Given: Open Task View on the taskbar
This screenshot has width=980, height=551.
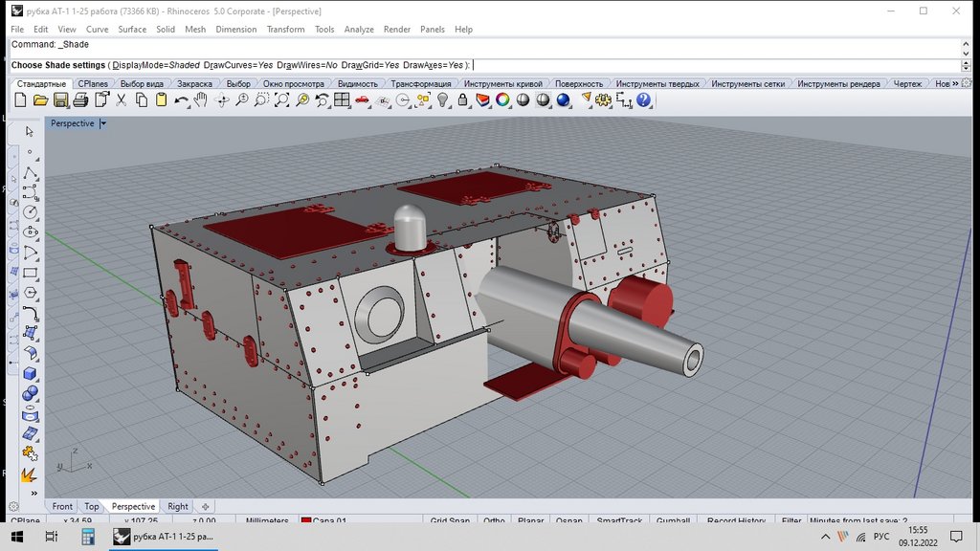Looking at the screenshot, I should click(52, 537).
